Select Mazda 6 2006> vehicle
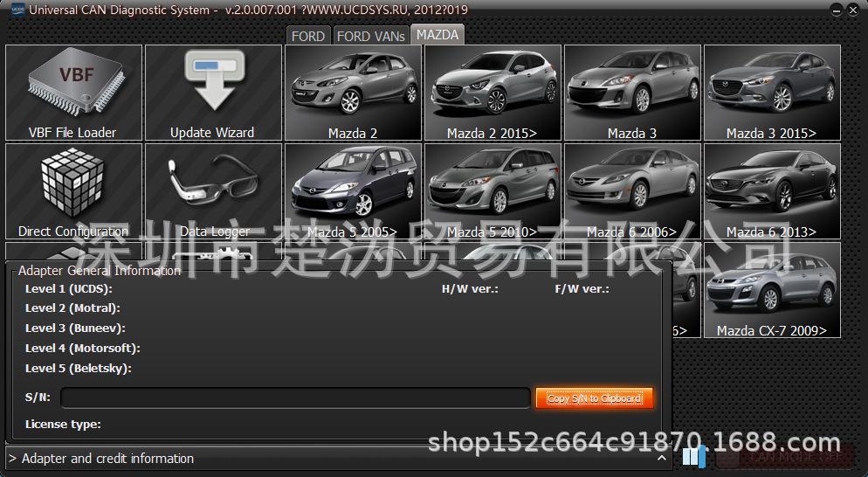This screenshot has height=477, width=868. point(632,191)
